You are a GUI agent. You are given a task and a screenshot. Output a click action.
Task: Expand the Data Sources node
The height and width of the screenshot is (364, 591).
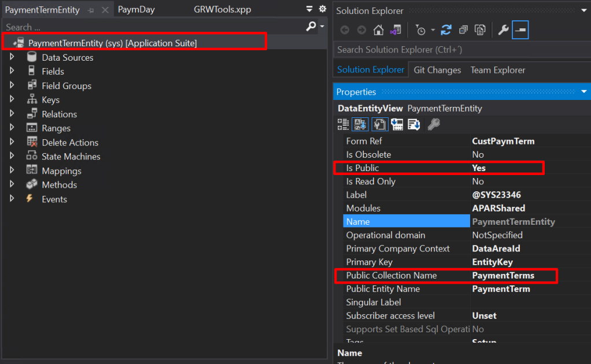pos(12,57)
